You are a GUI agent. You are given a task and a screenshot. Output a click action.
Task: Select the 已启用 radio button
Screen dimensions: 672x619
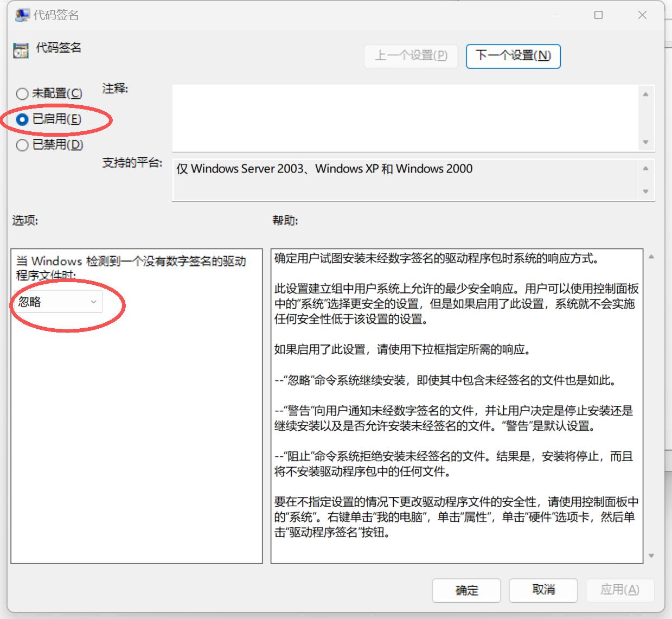coord(22,119)
